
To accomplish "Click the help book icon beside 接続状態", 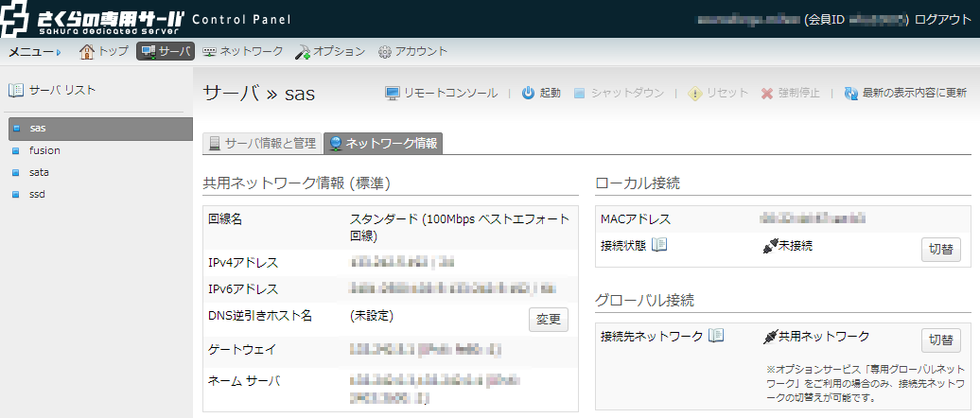I will point(660,245).
